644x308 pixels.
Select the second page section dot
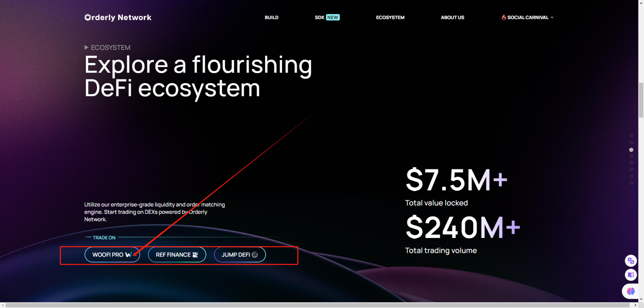631,143
